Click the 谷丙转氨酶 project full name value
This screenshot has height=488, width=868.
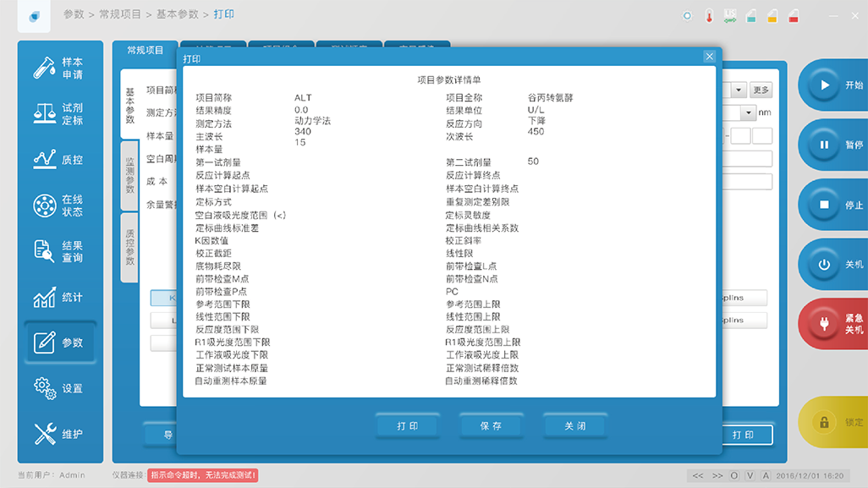point(550,97)
